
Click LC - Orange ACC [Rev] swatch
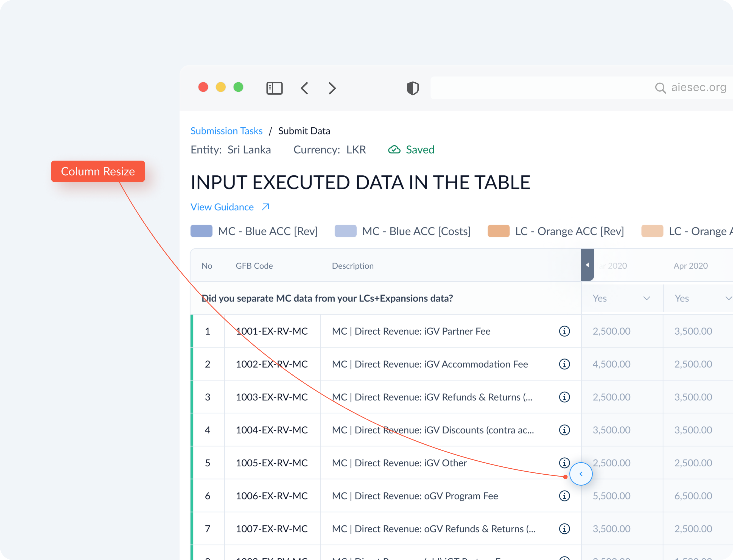pyautogui.click(x=498, y=231)
